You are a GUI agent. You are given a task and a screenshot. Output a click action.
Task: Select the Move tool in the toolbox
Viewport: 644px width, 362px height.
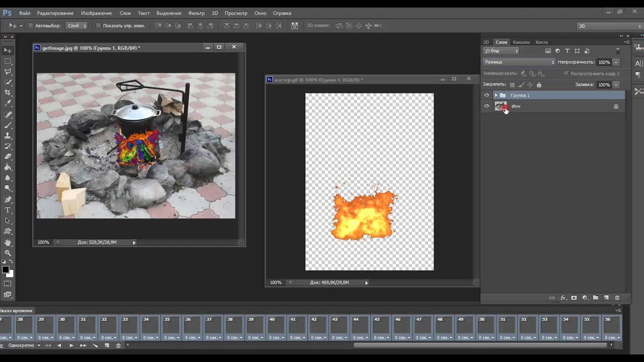tap(8, 50)
